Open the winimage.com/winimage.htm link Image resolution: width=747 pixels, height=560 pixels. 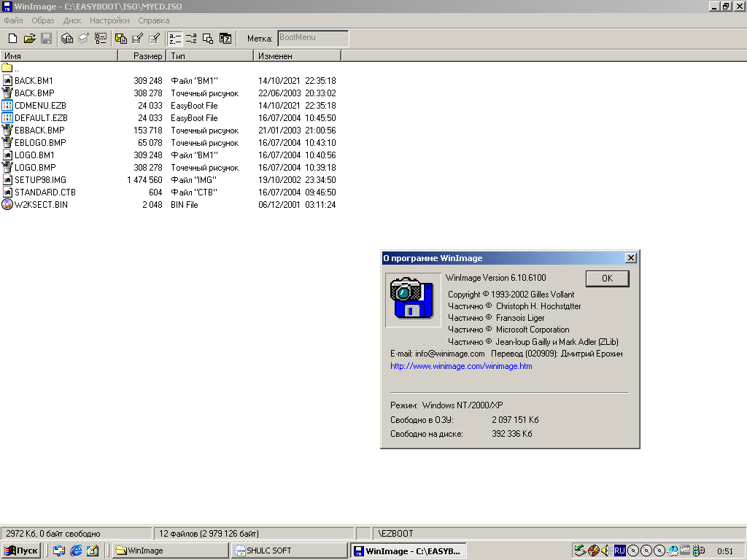[x=461, y=366]
